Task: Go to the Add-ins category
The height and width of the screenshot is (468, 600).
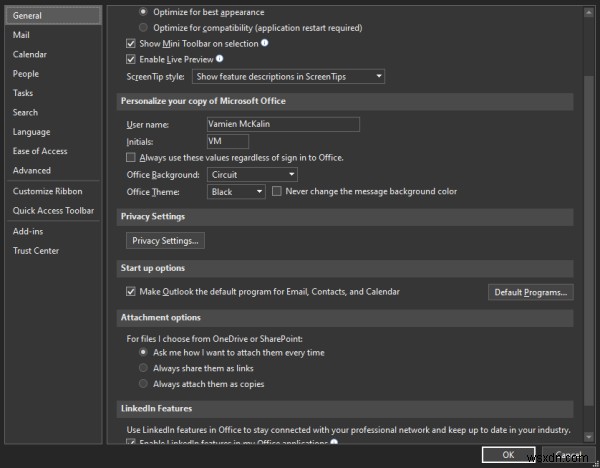Action: [x=53, y=232]
